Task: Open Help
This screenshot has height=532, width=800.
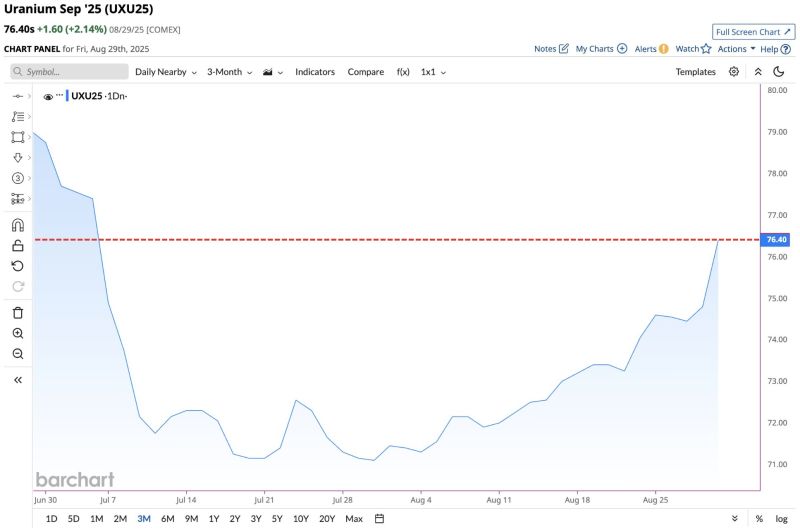Action: click(x=775, y=49)
